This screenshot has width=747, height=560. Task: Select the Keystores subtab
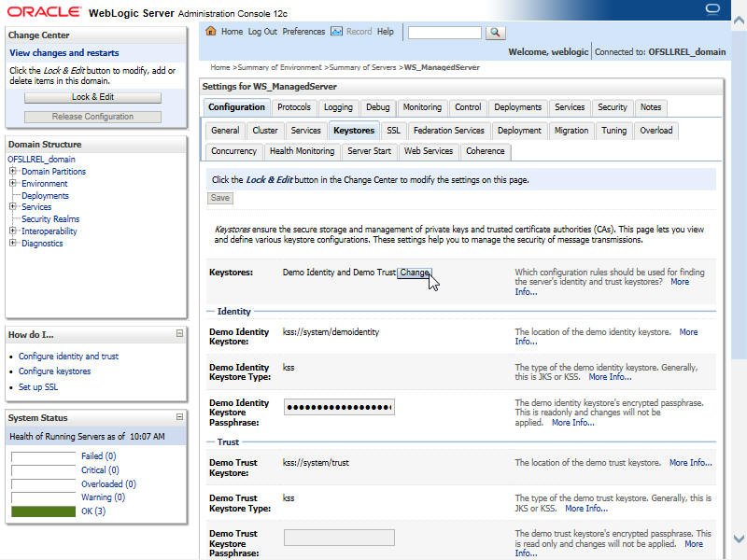pyautogui.click(x=354, y=131)
